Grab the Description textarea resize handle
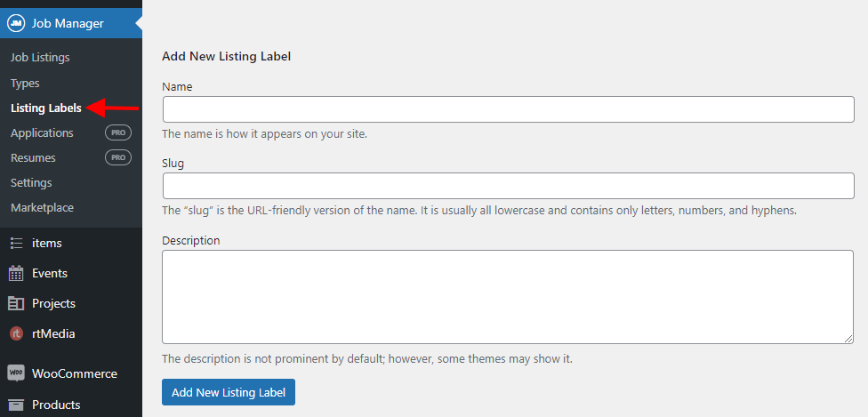 (x=849, y=339)
